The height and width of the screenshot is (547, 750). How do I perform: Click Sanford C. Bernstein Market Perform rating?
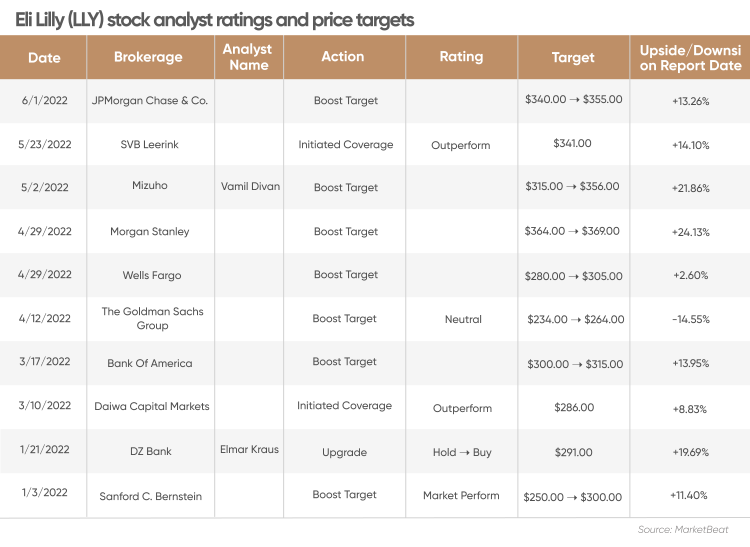[x=461, y=495]
